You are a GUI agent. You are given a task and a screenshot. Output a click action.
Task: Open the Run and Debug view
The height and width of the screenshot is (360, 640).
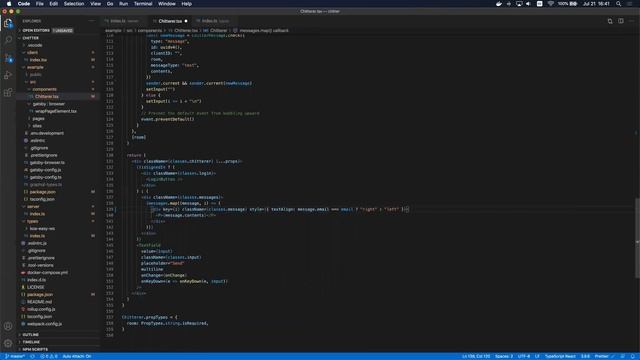(x=8, y=76)
